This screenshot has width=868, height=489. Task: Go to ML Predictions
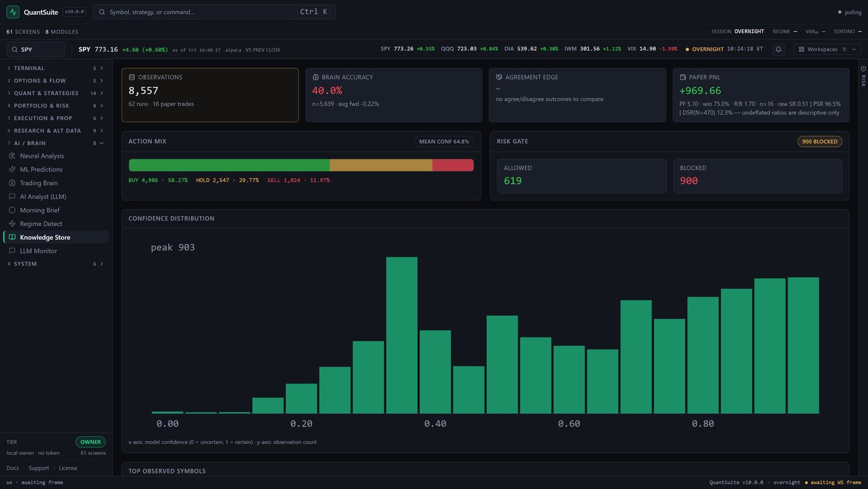pyautogui.click(x=56, y=169)
